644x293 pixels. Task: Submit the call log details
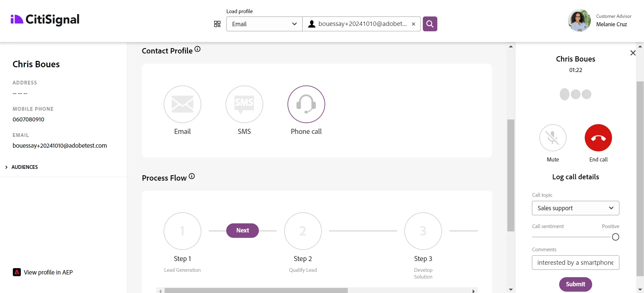576,284
